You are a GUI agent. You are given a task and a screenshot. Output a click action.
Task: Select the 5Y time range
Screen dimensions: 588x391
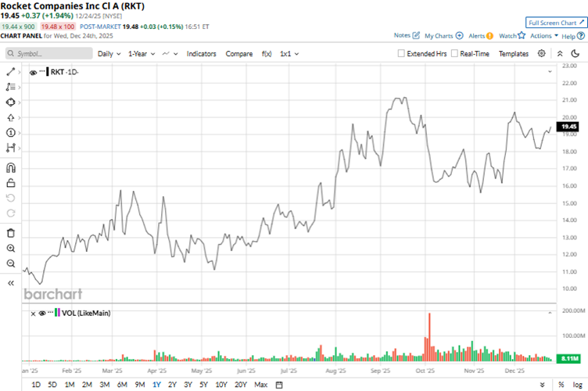(203, 385)
